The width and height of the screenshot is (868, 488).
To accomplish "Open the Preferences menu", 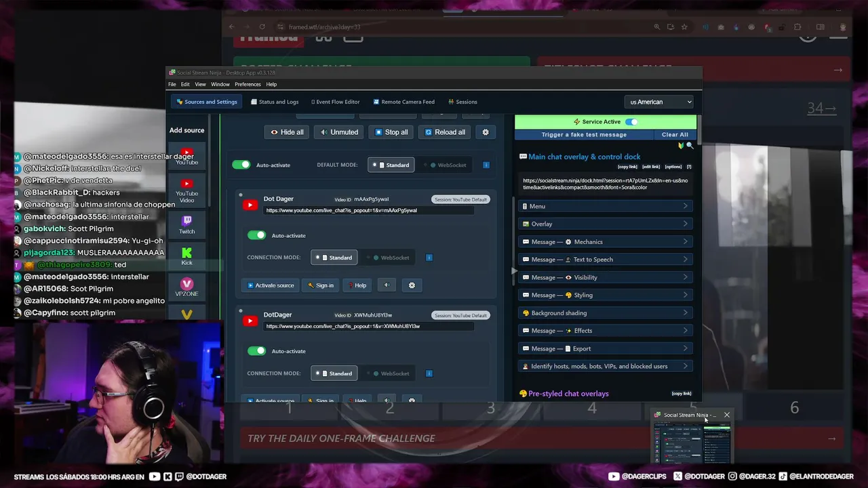I will [x=248, y=84].
